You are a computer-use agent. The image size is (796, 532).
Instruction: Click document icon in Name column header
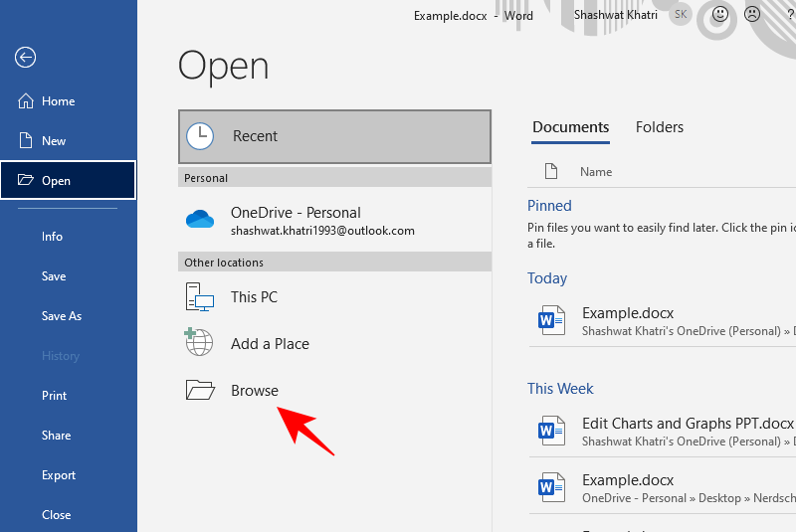pyautogui.click(x=551, y=171)
